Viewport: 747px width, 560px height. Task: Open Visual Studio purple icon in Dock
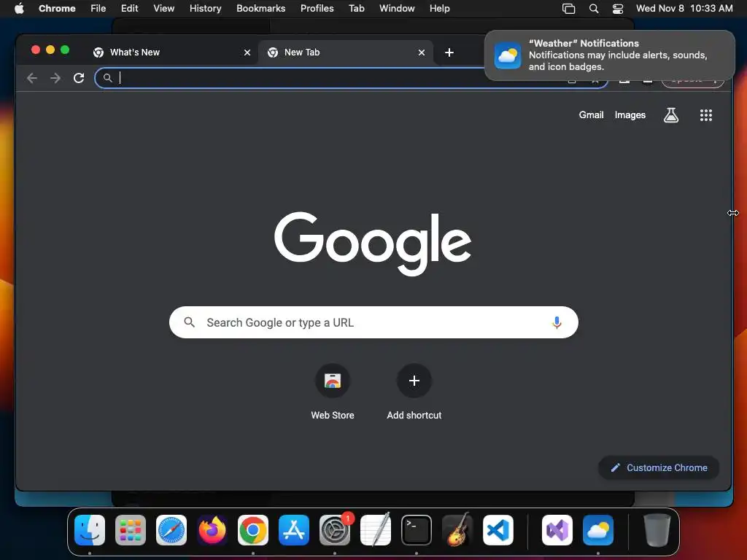click(557, 529)
